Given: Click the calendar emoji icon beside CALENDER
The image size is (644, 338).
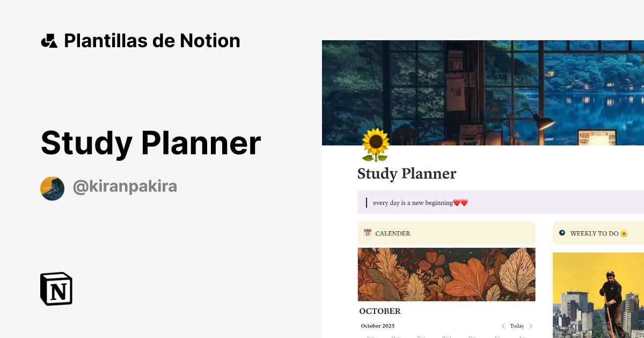Looking at the screenshot, I should coord(367,233).
